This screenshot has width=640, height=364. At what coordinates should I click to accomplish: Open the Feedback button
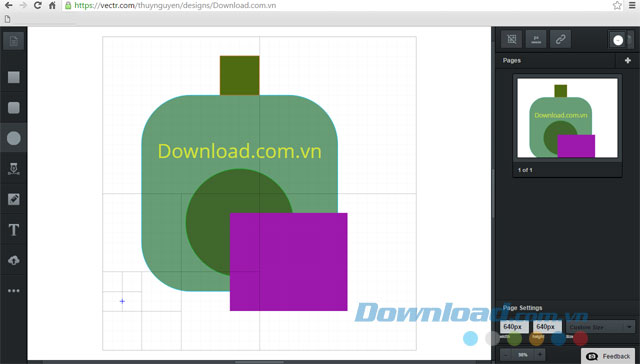coord(608,356)
